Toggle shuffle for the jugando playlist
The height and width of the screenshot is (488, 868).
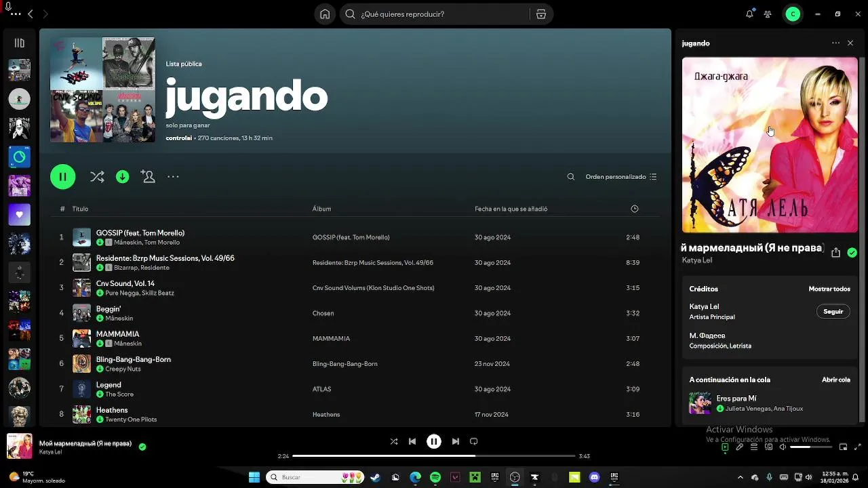tap(97, 177)
